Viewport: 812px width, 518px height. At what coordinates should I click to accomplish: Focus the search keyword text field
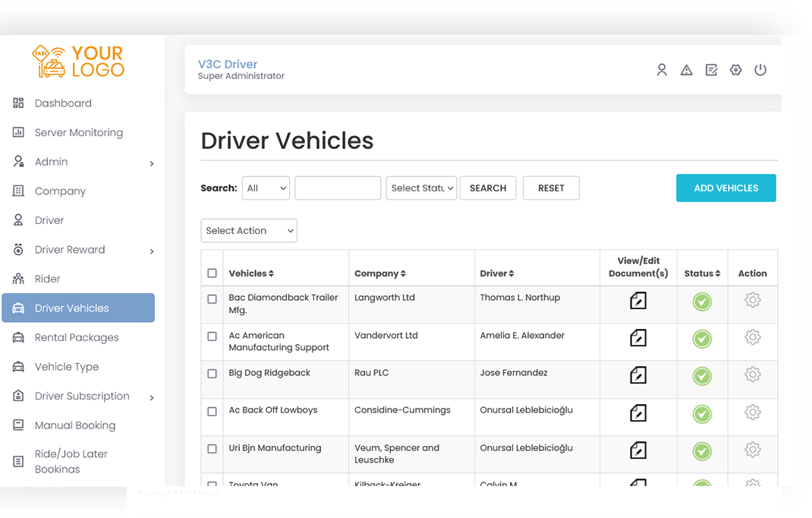click(x=338, y=188)
